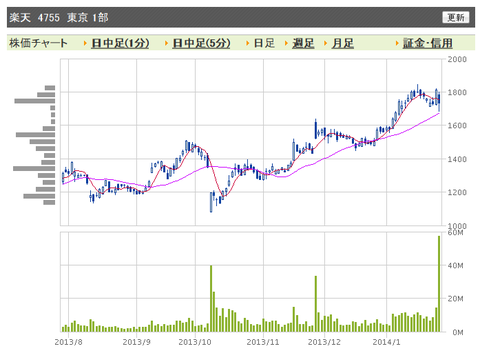
Task: Click the orange arrow before 日足
Action: point(248,43)
